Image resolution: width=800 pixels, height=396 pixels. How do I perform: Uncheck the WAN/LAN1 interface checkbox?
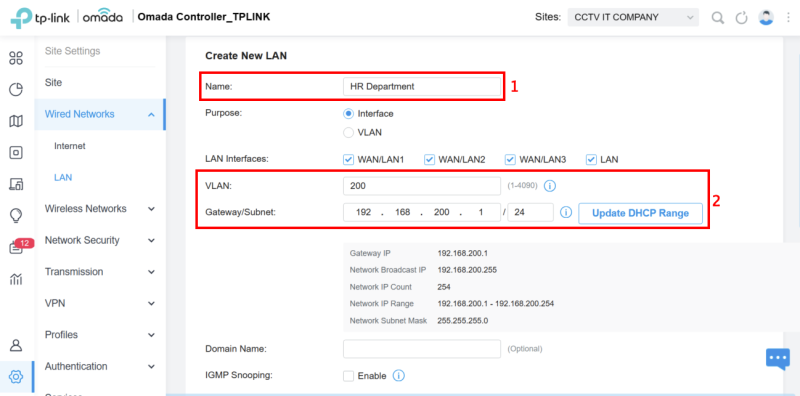pyautogui.click(x=348, y=160)
